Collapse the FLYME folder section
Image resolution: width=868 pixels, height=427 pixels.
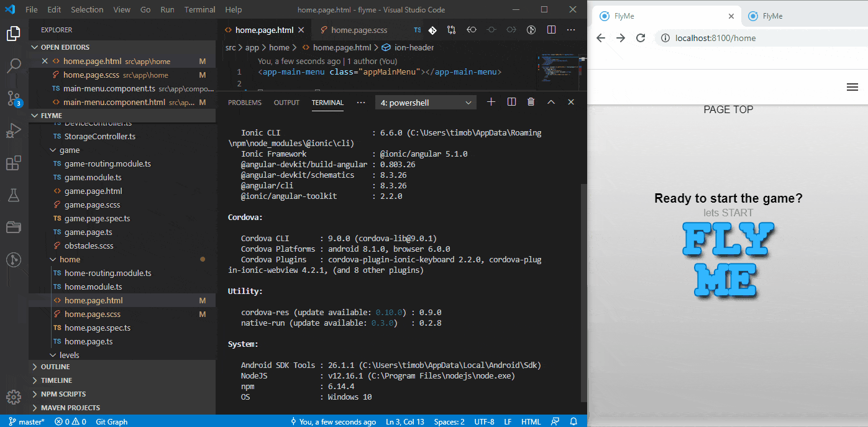(x=122, y=116)
